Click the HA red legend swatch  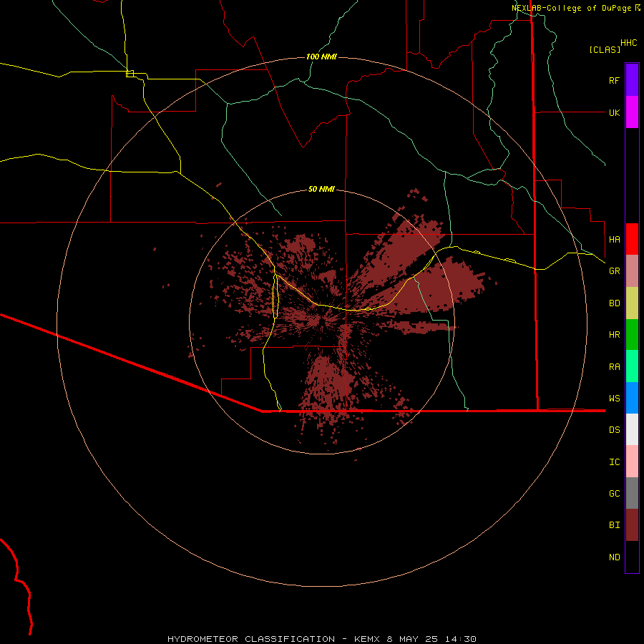click(x=632, y=239)
